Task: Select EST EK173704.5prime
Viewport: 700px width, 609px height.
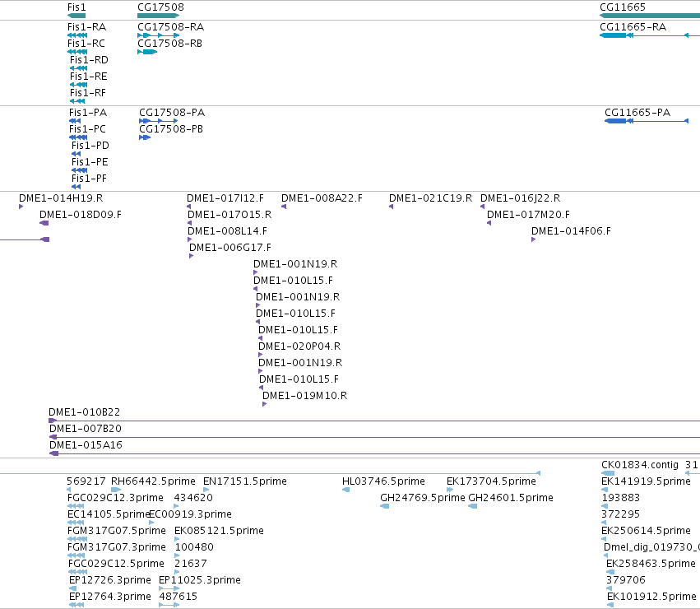Action: coord(492,481)
